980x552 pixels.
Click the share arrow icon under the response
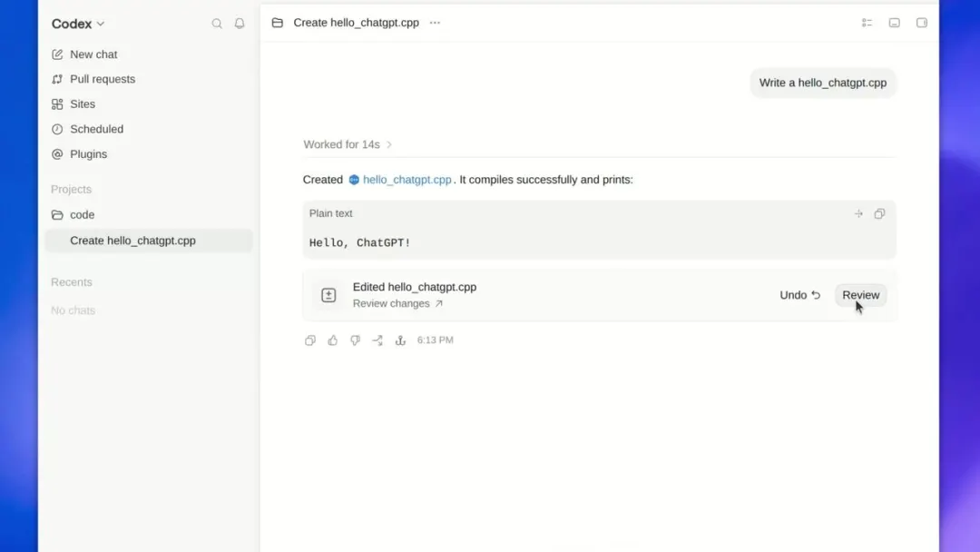(377, 340)
